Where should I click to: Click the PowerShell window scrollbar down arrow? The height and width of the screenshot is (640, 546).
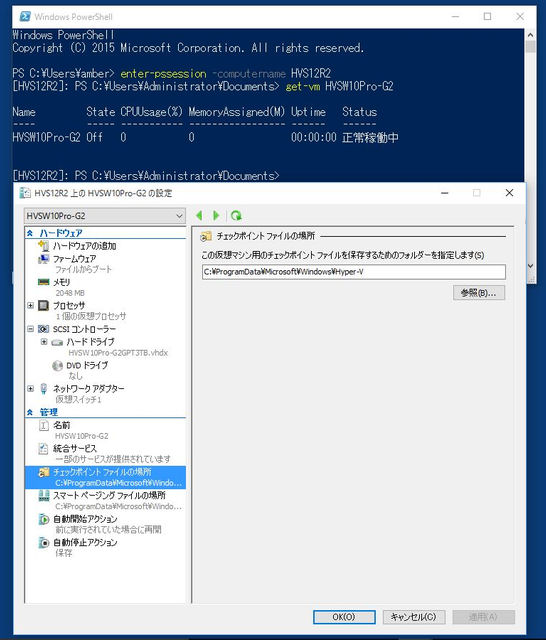(530, 266)
